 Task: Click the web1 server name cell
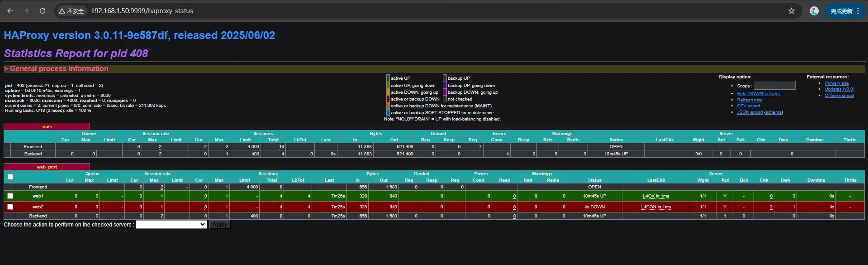coord(38,196)
